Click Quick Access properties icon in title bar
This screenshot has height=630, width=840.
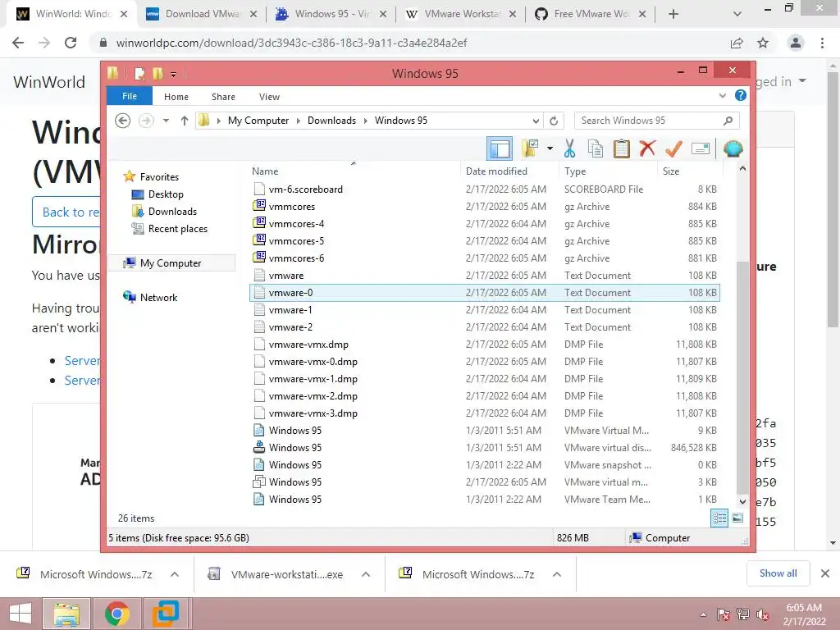pyautogui.click(x=139, y=73)
